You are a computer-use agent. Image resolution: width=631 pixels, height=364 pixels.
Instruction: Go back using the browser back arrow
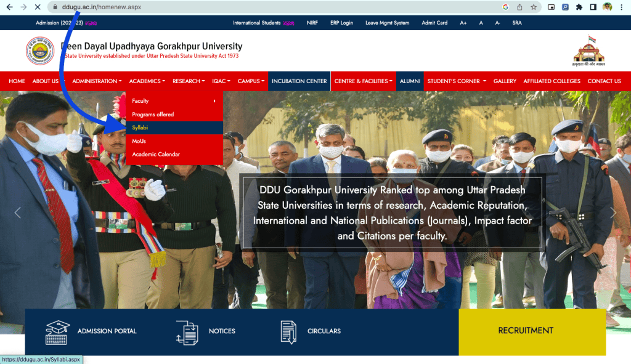point(9,7)
